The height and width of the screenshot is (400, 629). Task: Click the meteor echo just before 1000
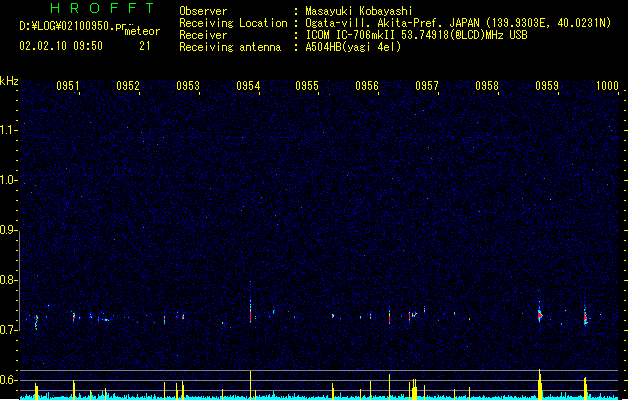[585, 317]
